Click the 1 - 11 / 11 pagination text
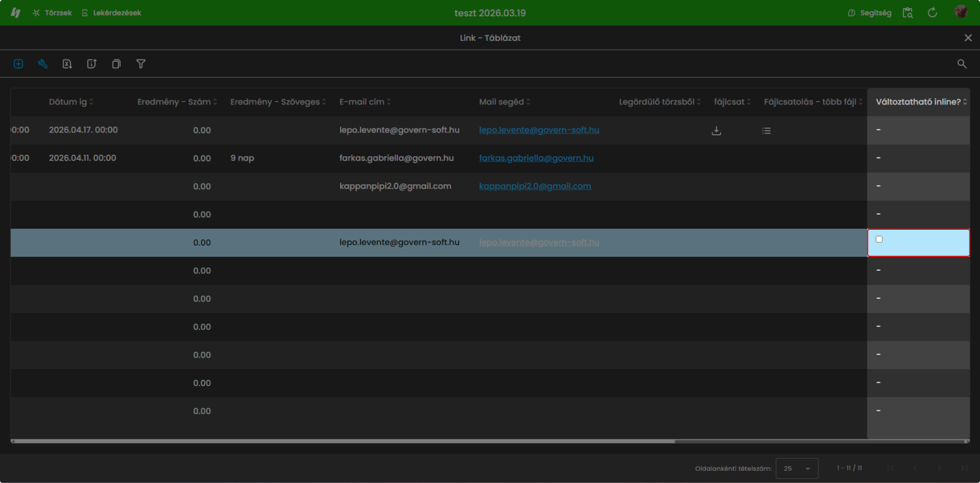 [x=849, y=468]
